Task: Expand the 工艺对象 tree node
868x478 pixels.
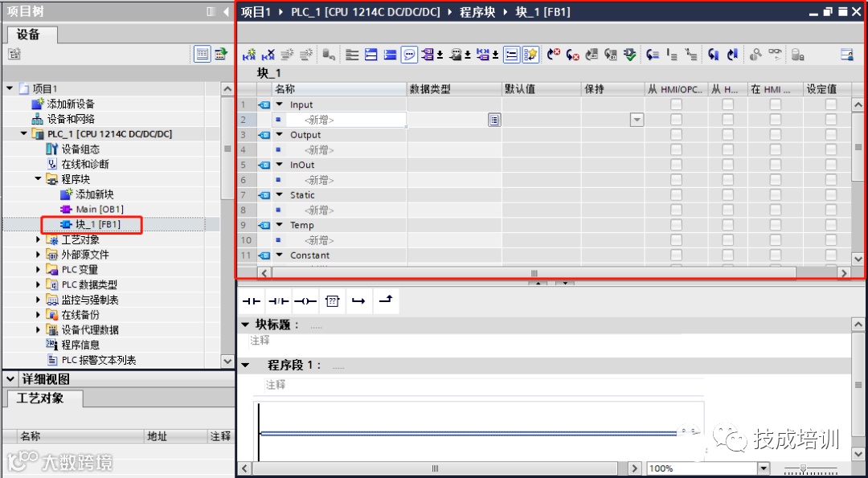Action: [x=39, y=239]
